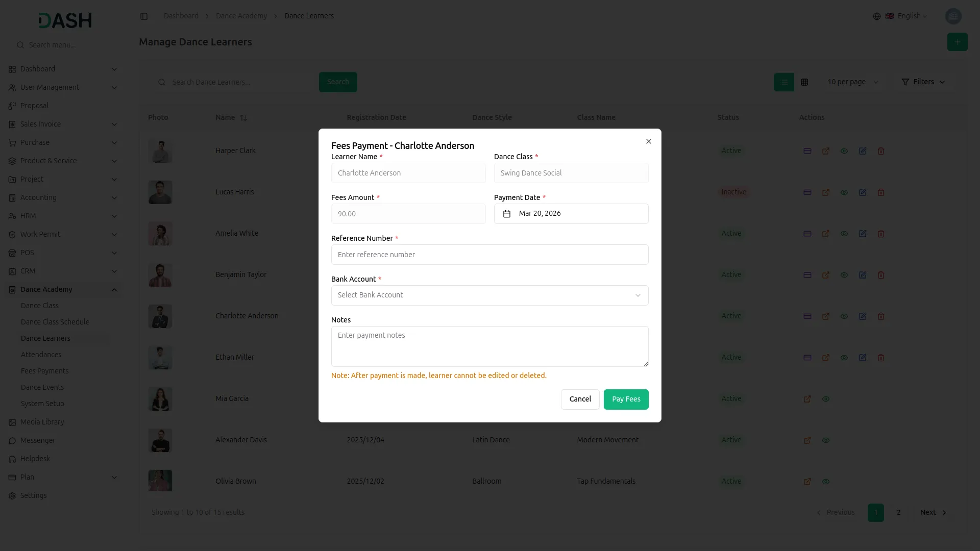This screenshot has height=551, width=980.
Task: Open external link icon for Mia Garcia
Action: (807, 399)
